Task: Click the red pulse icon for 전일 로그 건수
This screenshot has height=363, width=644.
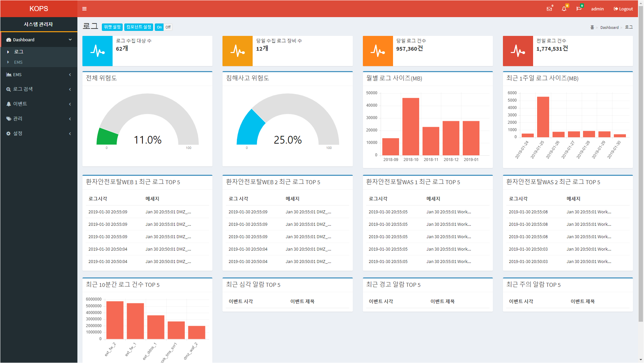Action: point(518,51)
